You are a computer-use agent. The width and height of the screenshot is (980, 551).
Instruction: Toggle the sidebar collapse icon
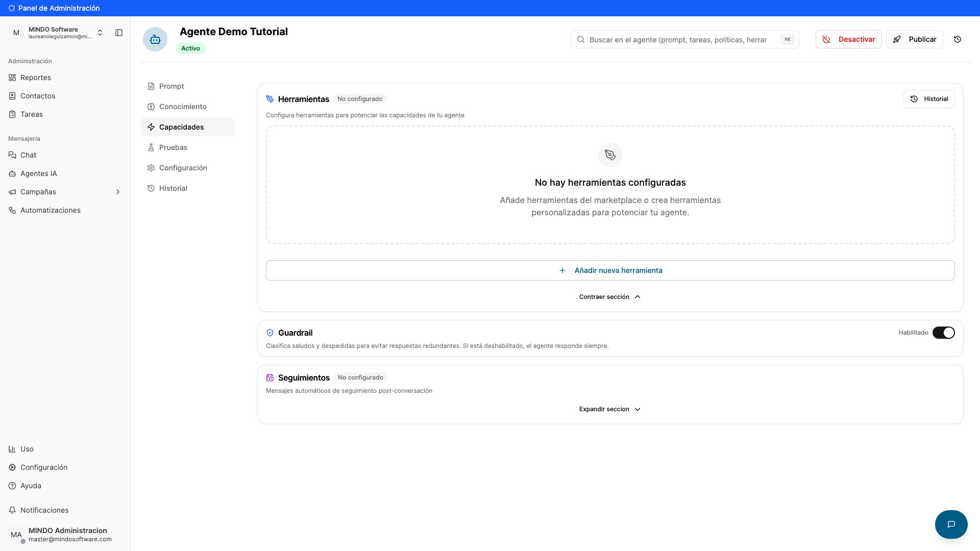(119, 33)
